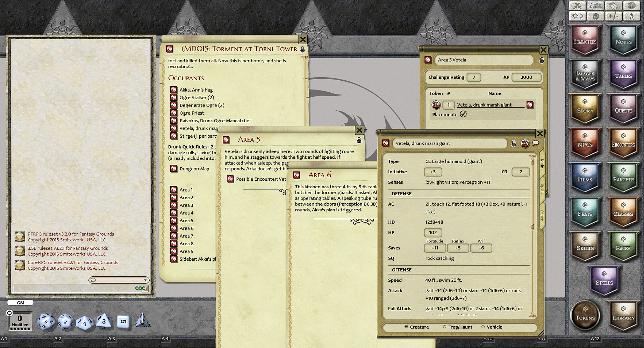Switch to the Other tab on NPC sheet
Image resolution: width=644 pixels, height=348 pixels.
click(x=542, y=215)
